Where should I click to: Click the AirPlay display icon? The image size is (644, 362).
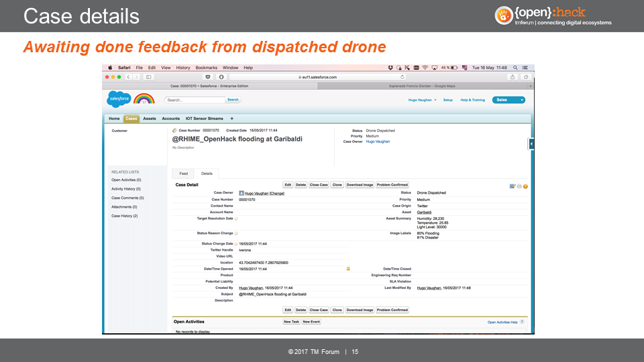[434, 68]
